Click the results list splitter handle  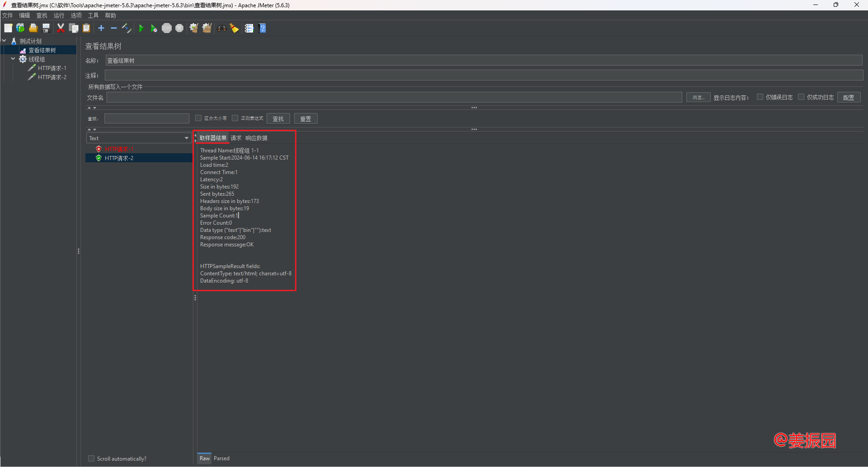tap(195, 297)
